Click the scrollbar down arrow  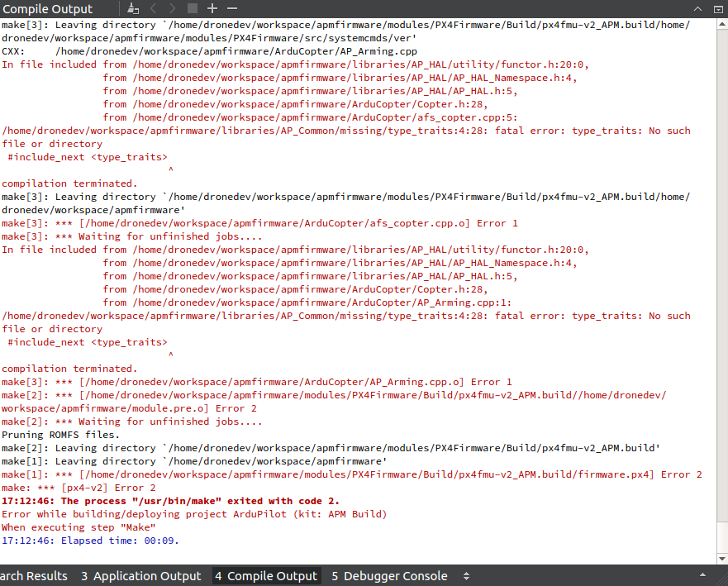(722, 558)
